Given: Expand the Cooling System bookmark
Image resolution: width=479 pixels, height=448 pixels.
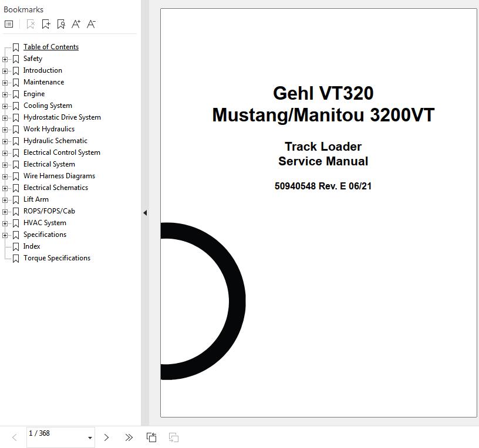Looking at the screenshot, I should [5, 106].
